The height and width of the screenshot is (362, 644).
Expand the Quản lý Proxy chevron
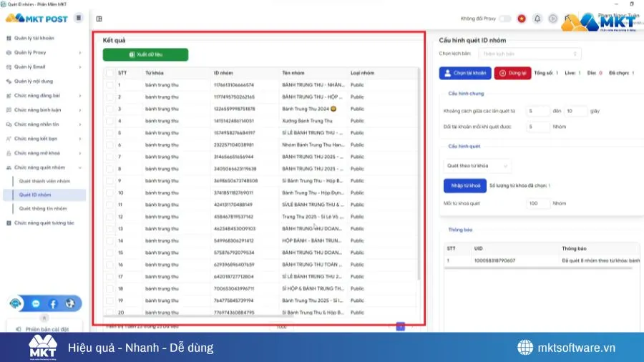tap(80, 52)
